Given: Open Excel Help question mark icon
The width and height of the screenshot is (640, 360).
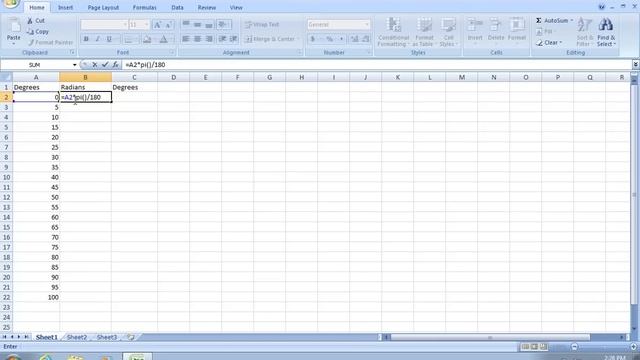Looking at the screenshot, I should point(601,7).
